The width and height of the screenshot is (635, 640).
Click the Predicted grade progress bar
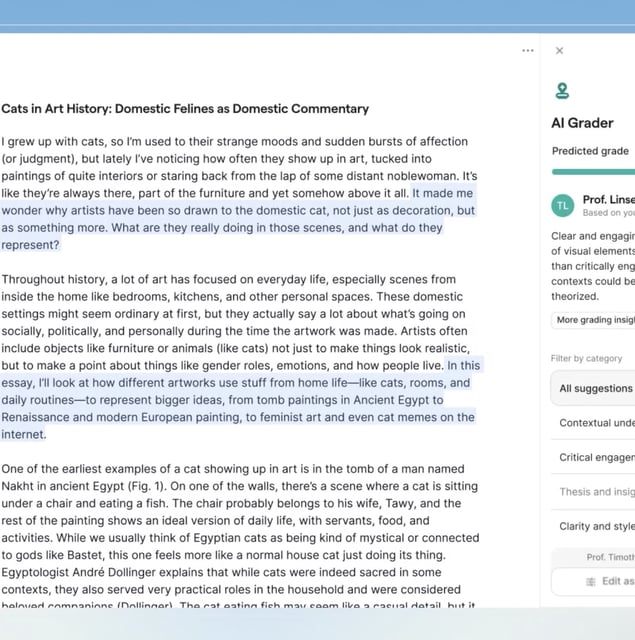tap(593, 172)
